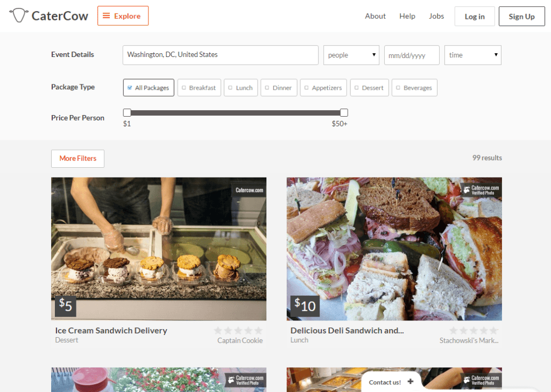Viewport: 551px width, 392px height.
Task: Check the Dessert package filter
Action: tap(369, 87)
